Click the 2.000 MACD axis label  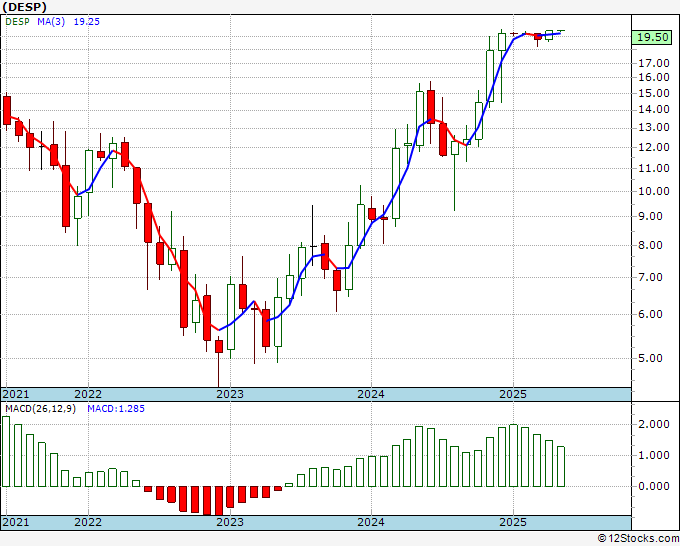(654, 424)
